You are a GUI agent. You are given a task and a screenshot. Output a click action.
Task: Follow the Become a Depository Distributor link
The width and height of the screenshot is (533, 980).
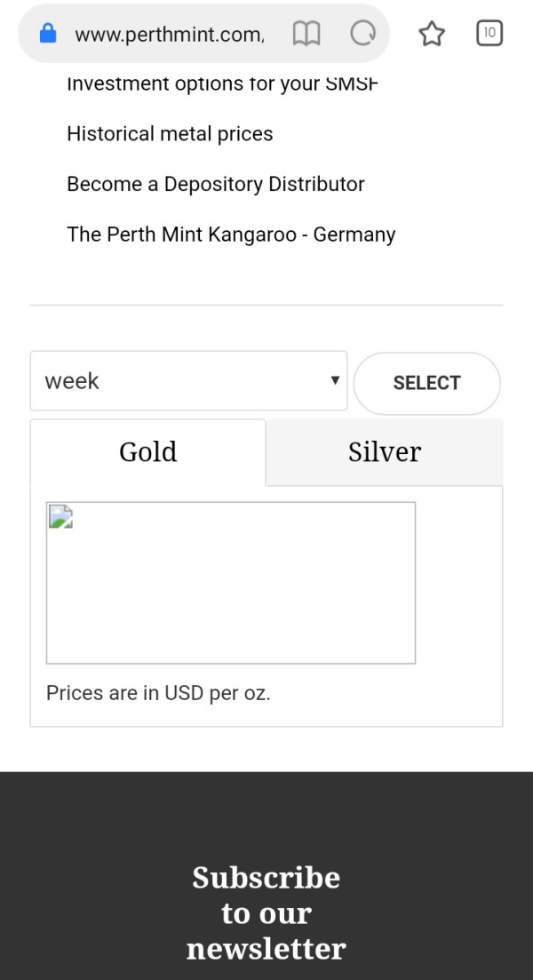coord(216,184)
